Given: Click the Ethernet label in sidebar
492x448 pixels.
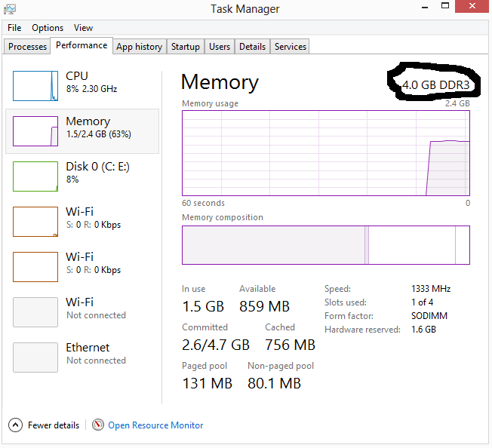Looking at the screenshot, I should pos(88,348).
